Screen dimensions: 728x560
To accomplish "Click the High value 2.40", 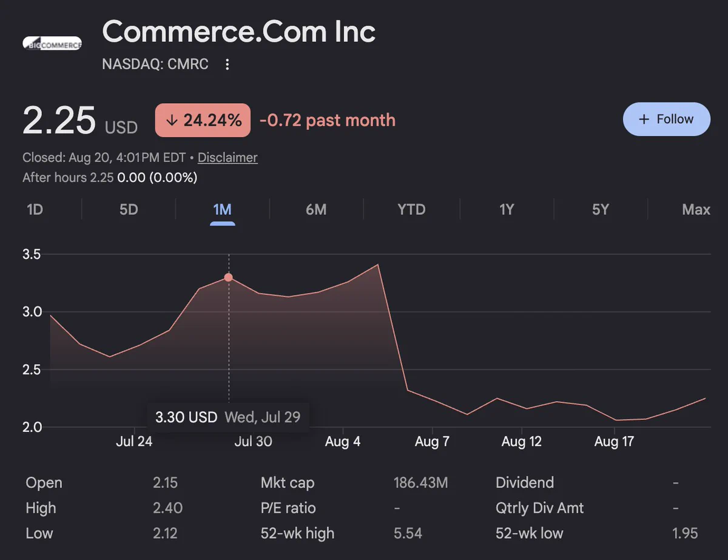I will coord(167,508).
